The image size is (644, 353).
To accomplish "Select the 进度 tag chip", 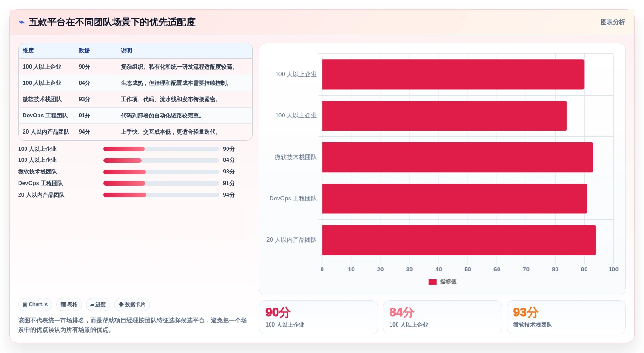I will pyautogui.click(x=98, y=305).
